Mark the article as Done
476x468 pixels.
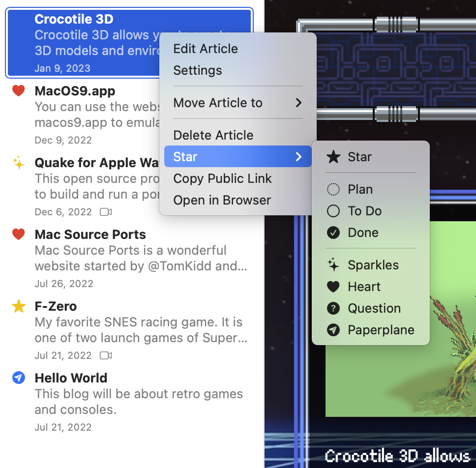click(x=363, y=233)
